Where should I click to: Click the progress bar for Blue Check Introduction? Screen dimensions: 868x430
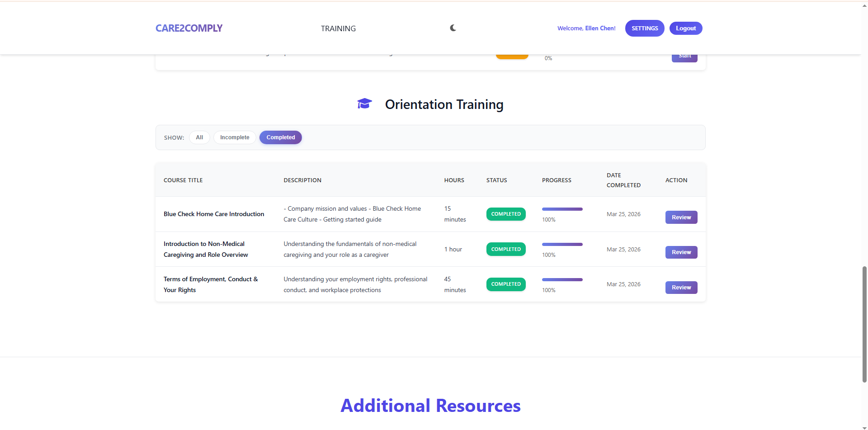562,209
